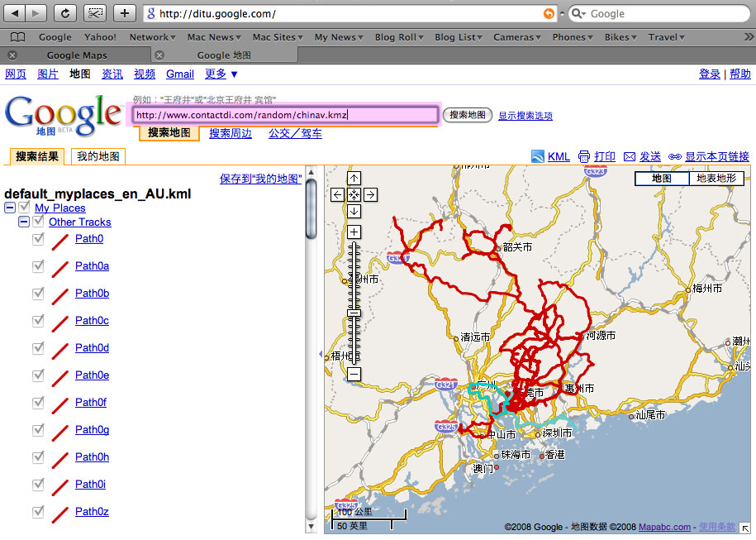Open the Blog Roll bookmarks dropdown

pyautogui.click(x=399, y=37)
